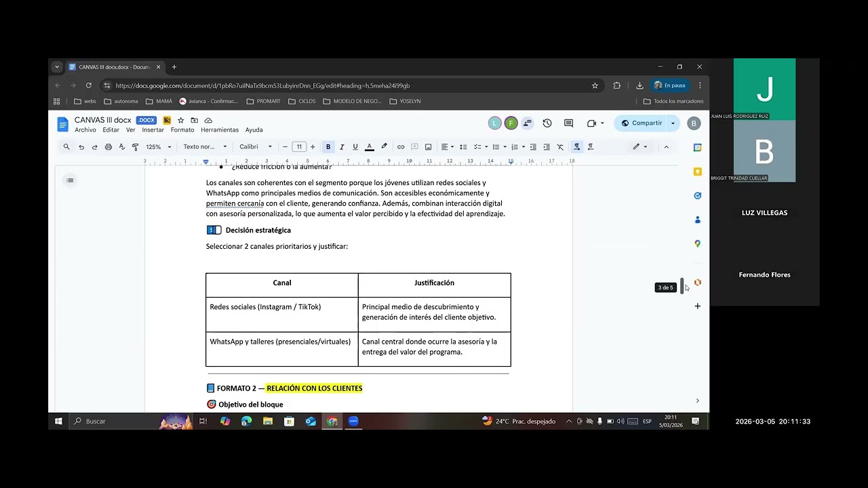Undo the last edit

point(81,147)
